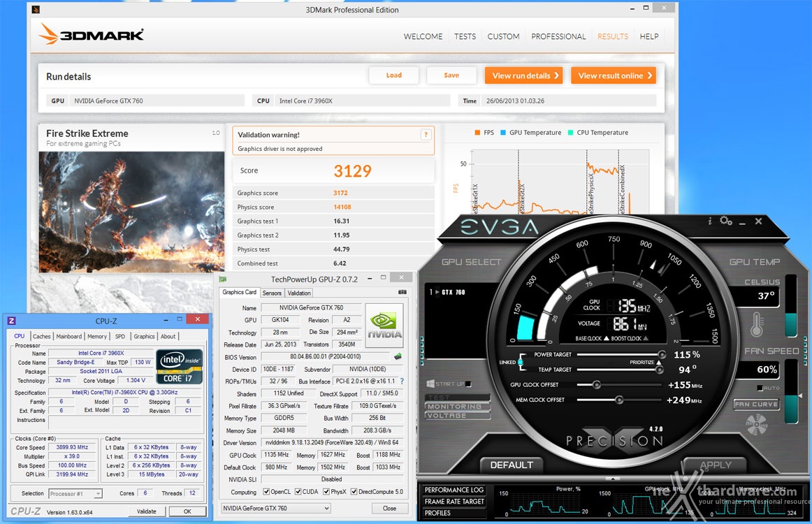Click the 3DMark window title bar icon
The width and height of the screenshot is (812, 524).
[36, 9]
